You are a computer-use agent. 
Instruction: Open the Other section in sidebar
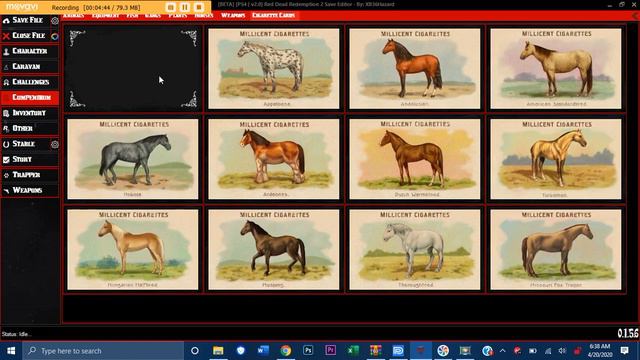point(30,128)
